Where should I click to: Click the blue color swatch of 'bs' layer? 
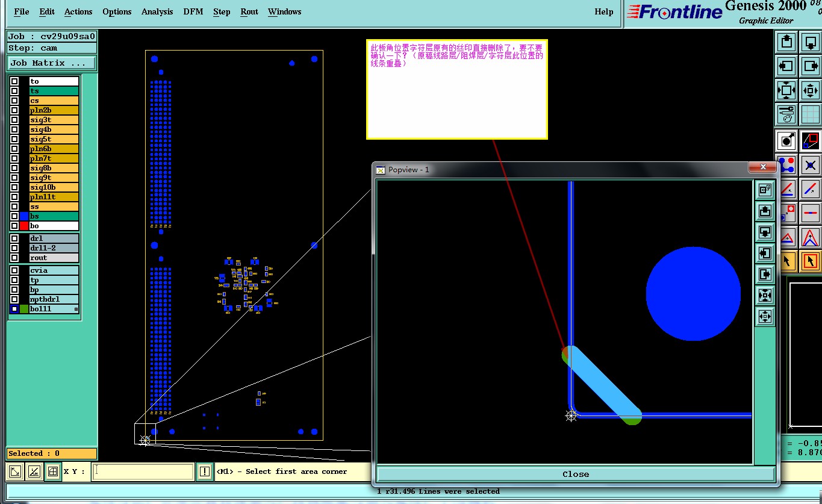24,216
